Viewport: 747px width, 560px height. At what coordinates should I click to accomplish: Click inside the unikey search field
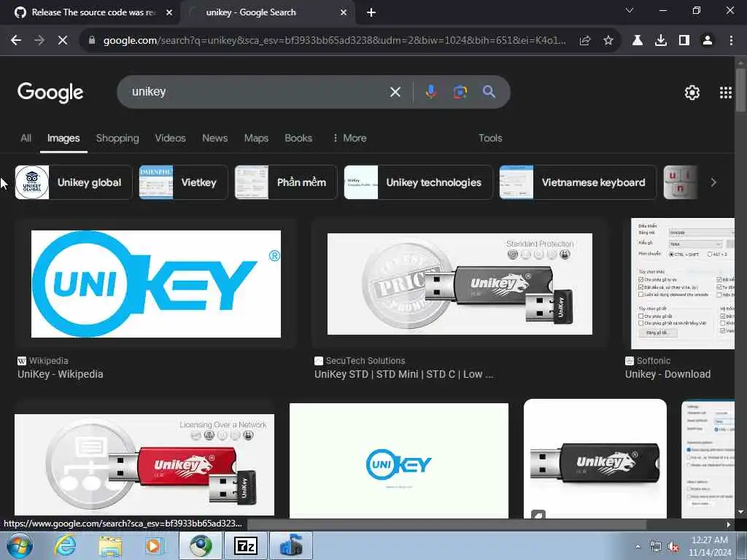[x=258, y=92]
